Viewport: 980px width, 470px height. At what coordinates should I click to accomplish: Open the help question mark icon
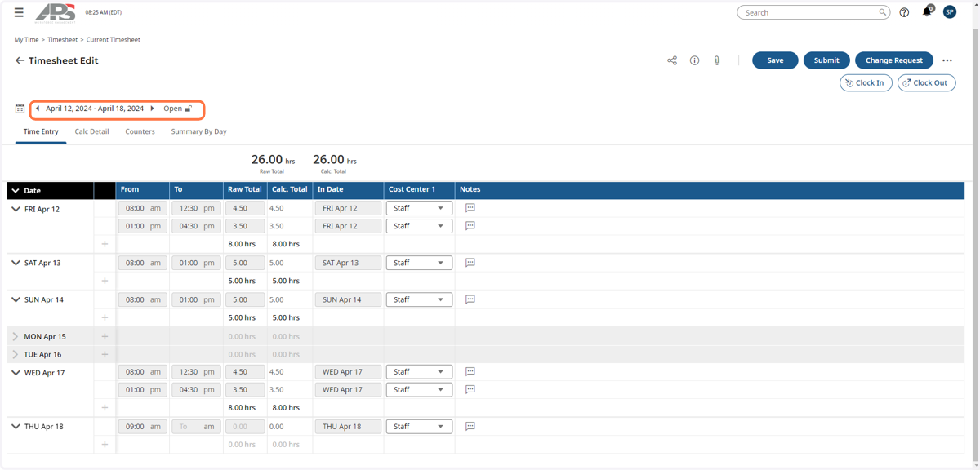pos(904,12)
